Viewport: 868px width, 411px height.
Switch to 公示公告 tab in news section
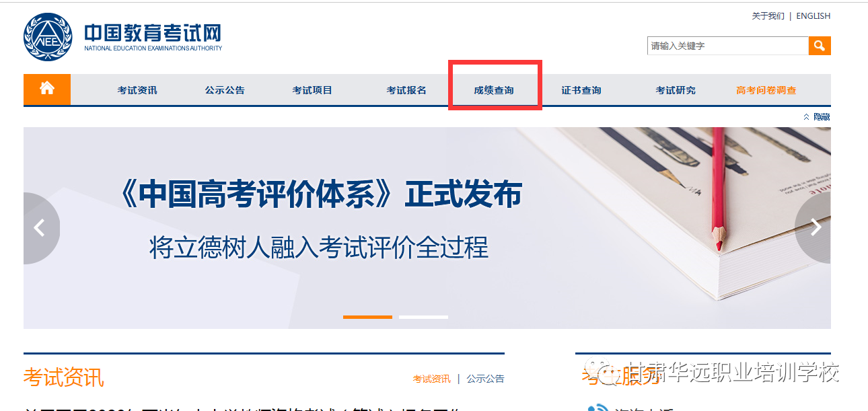pyautogui.click(x=485, y=379)
